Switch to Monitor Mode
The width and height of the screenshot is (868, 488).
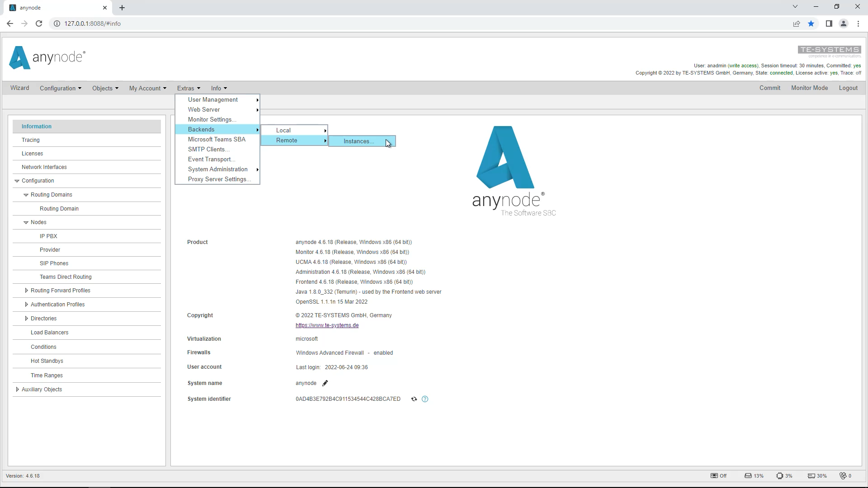[x=809, y=88]
